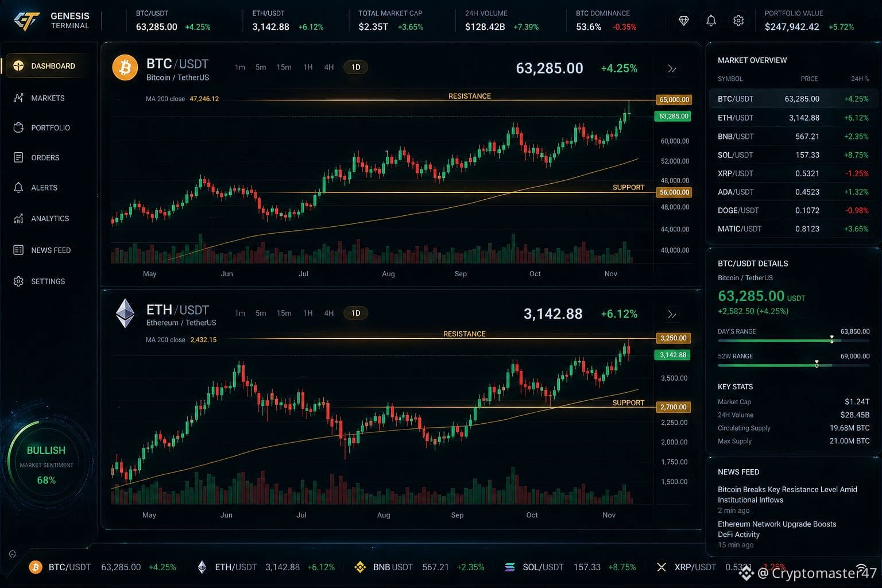Viewport: 882px width, 588px height.
Task: Click the Solana icon in bottom ticker
Action: point(510,567)
